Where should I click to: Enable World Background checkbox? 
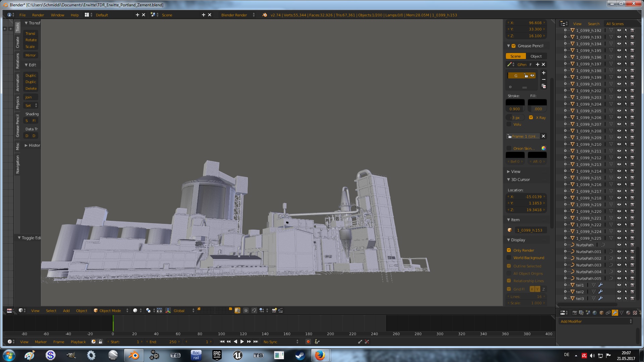click(509, 257)
